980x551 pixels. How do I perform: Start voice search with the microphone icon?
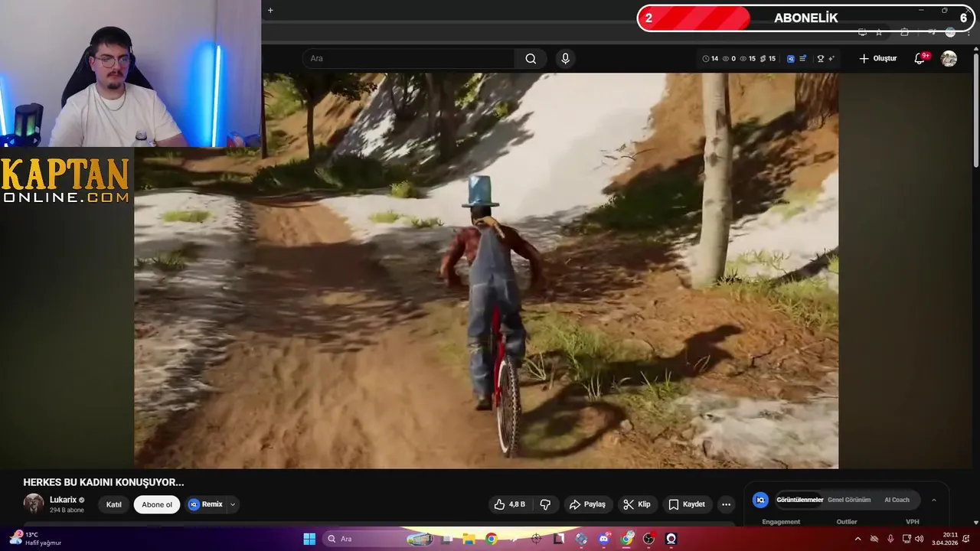pyautogui.click(x=565, y=58)
